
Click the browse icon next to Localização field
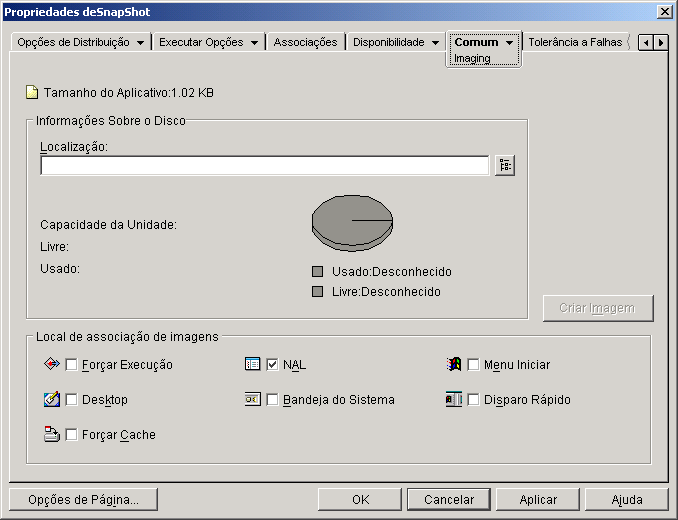tap(505, 166)
